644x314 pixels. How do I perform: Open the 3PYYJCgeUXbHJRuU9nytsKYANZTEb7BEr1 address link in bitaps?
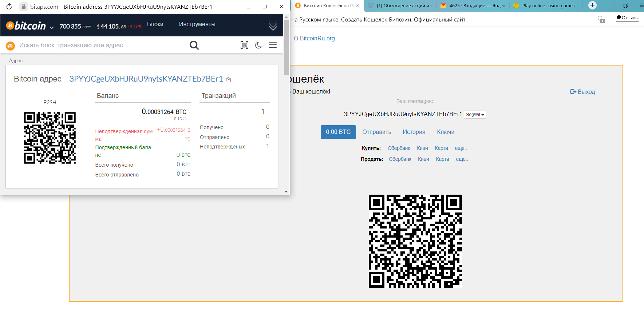[146, 79]
